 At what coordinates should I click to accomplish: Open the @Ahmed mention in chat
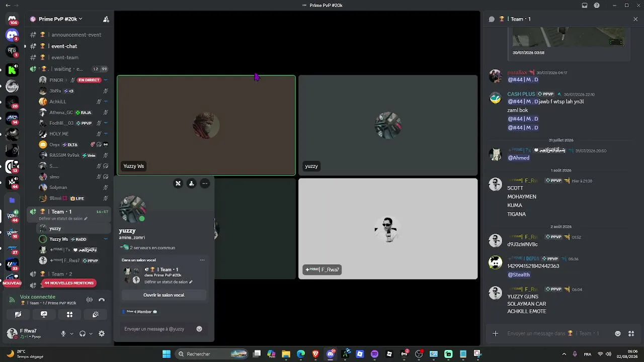pos(518,158)
